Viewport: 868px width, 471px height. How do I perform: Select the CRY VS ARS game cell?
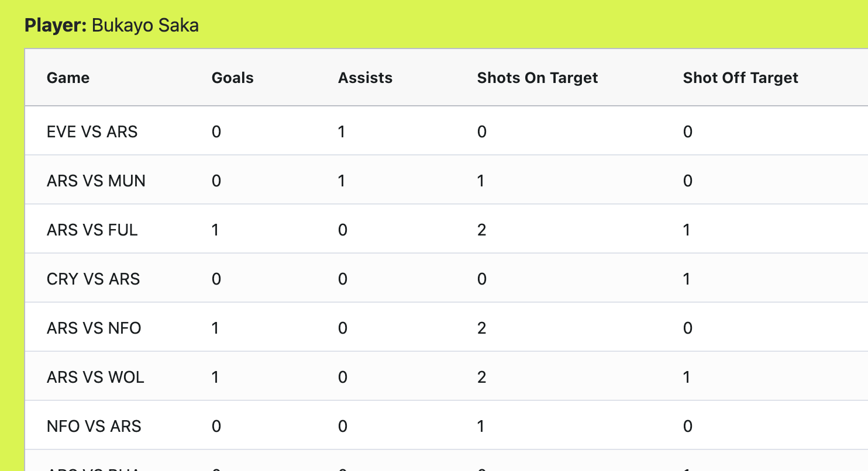93,279
